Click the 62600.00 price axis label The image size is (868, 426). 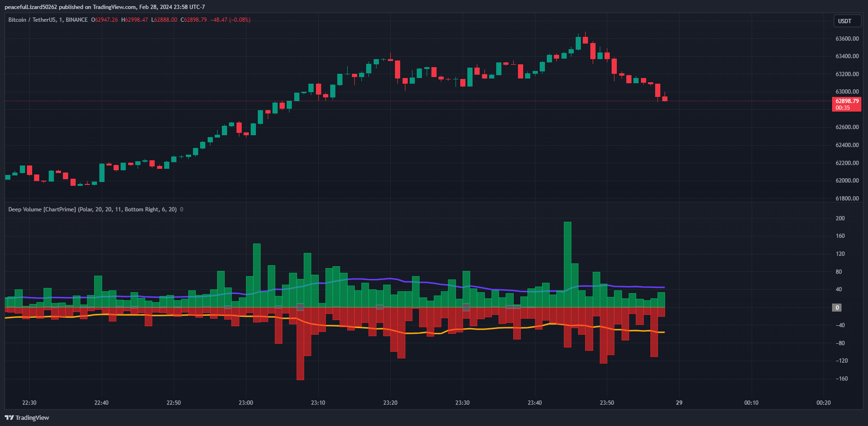(847, 127)
